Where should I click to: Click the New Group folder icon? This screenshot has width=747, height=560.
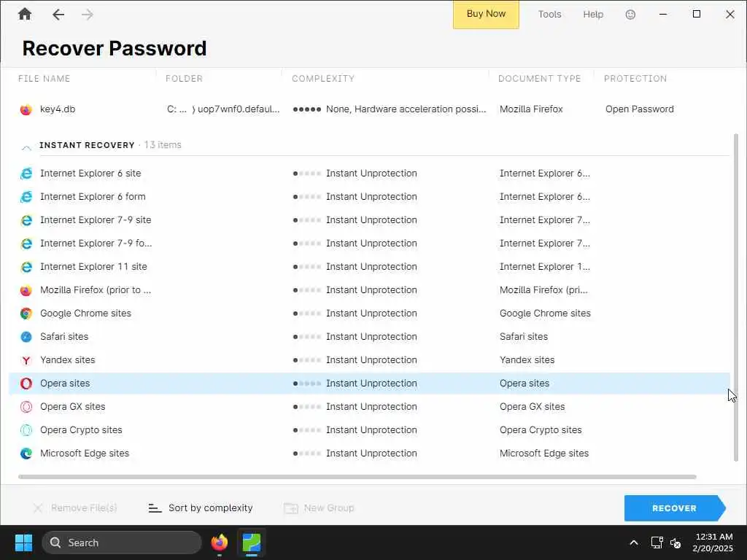coord(290,508)
